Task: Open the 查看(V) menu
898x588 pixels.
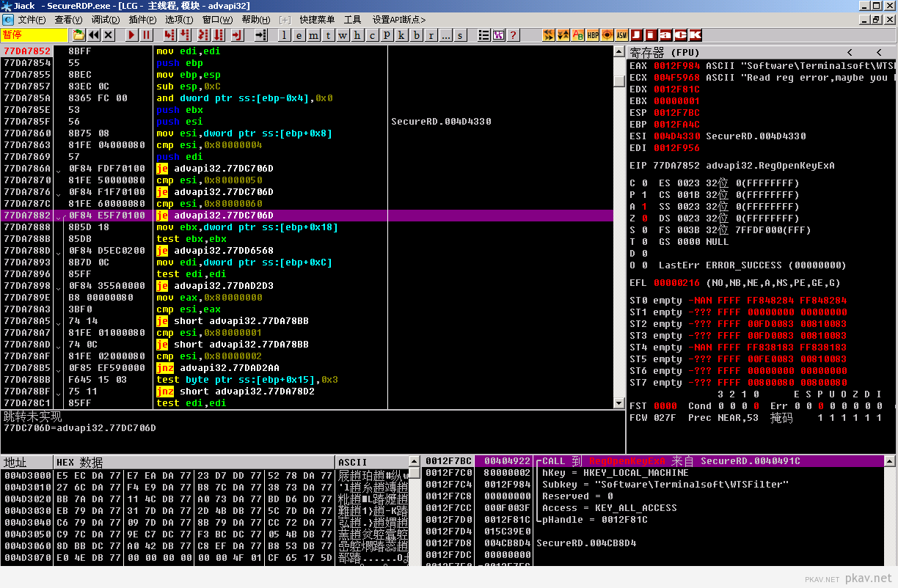Action: [68, 20]
